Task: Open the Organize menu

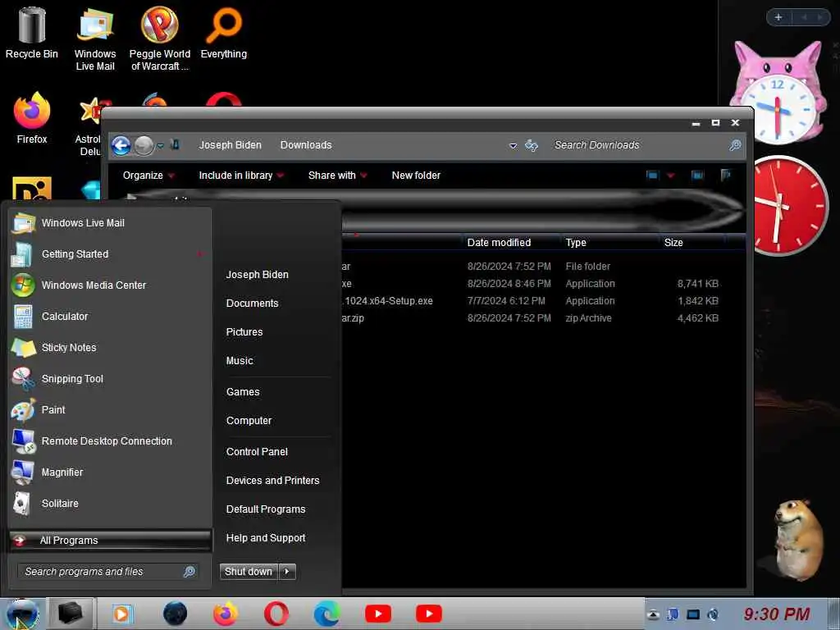Action: point(148,176)
